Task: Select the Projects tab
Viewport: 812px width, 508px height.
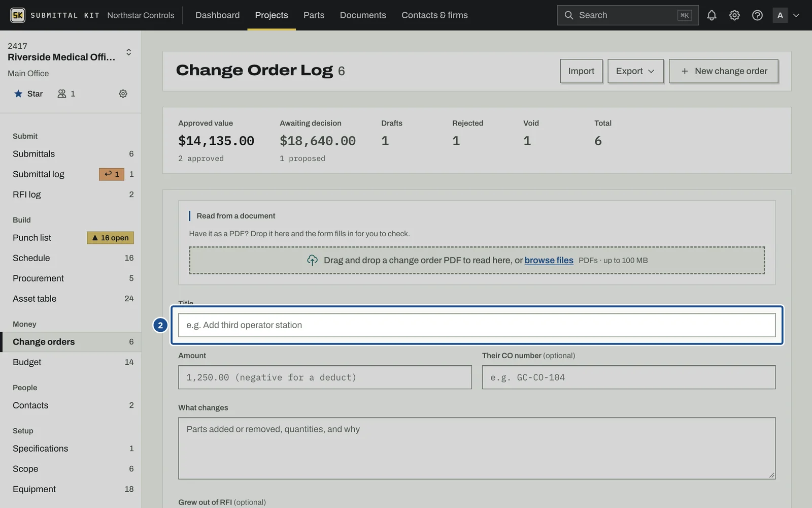Action: 272,15
